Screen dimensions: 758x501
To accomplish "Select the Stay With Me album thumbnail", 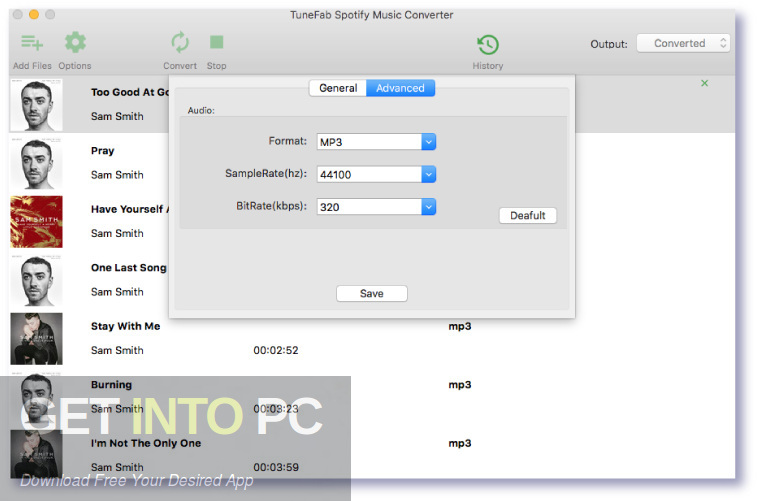I will (x=36, y=339).
